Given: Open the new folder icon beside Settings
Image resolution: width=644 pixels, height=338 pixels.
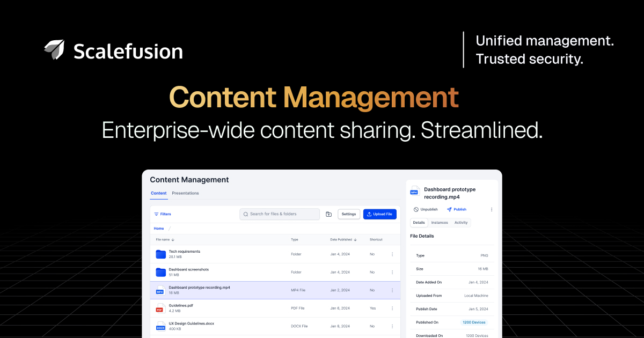Looking at the screenshot, I should pos(329,214).
